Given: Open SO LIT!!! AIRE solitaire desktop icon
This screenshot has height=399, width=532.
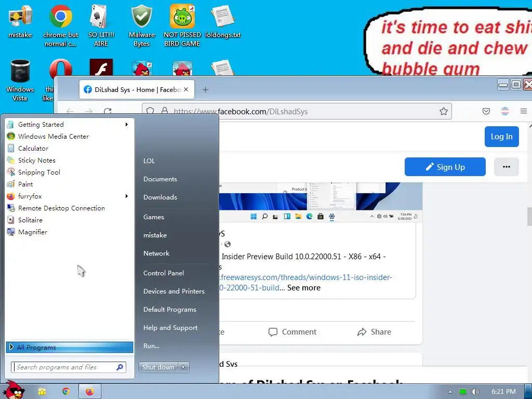Looking at the screenshot, I should tap(101, 25).
